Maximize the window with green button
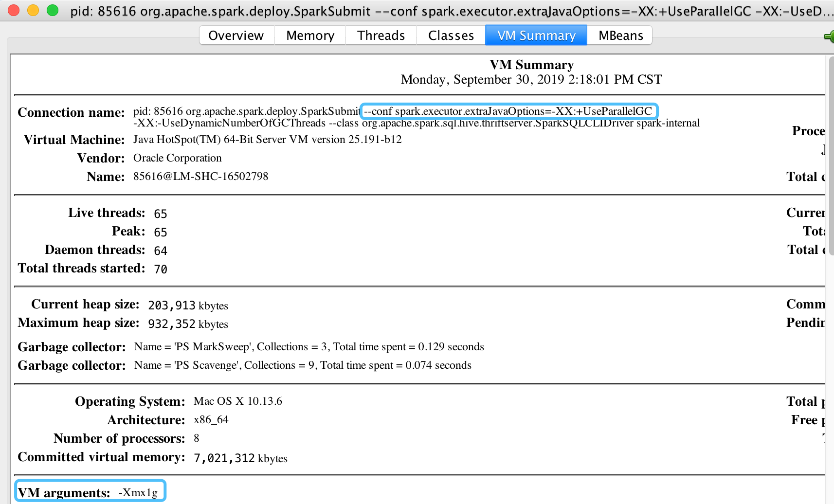834x504 pixels. 53,10
